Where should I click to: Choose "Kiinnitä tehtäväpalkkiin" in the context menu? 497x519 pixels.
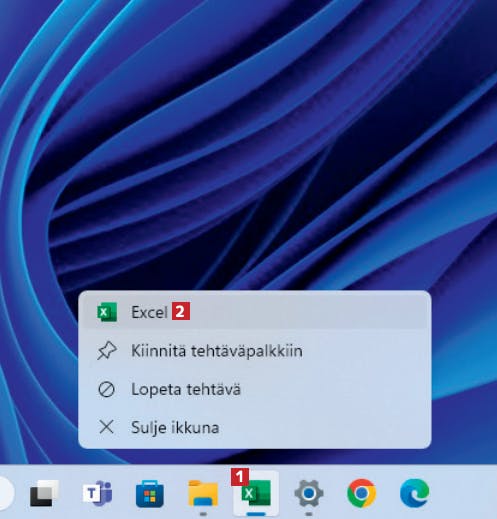pos(255,351)
